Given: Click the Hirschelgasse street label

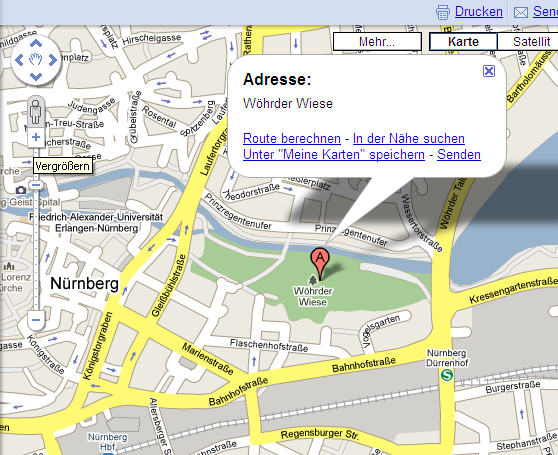Looking at the screenshot, I should [152, 39].
